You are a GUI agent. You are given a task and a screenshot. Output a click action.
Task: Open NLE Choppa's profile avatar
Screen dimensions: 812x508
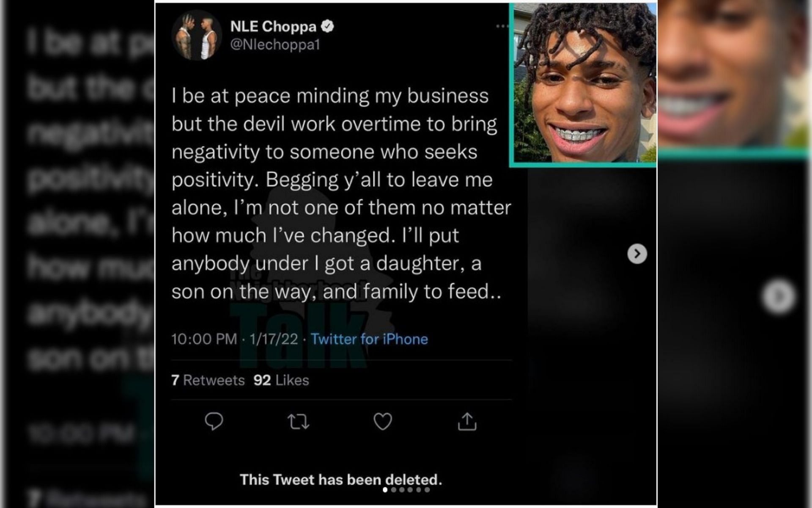click(197, 35)
